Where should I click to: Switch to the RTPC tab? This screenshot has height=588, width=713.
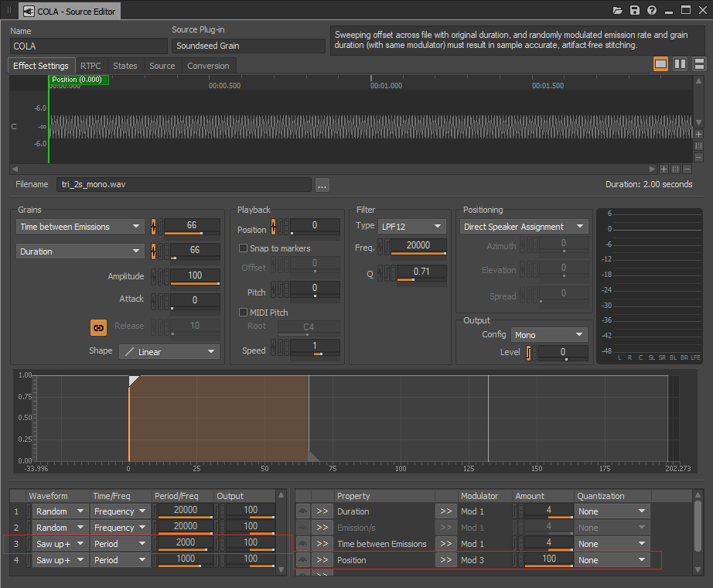coord(90,66)
